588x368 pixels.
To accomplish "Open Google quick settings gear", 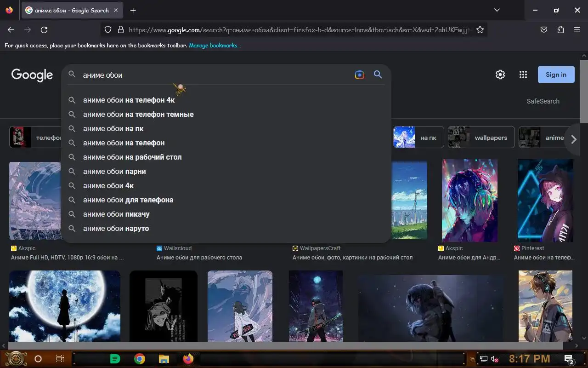I will 500,75.
